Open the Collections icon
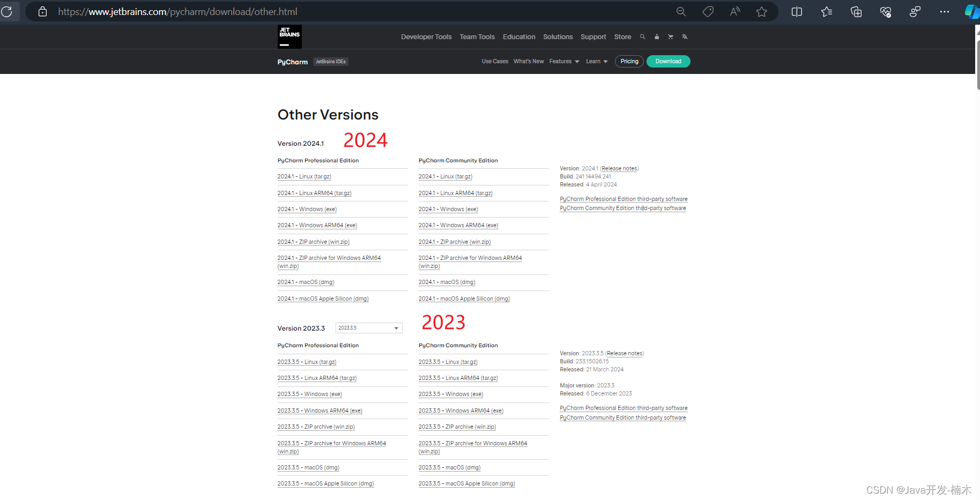This screenshot has height=500, width=980. point(856,11)
